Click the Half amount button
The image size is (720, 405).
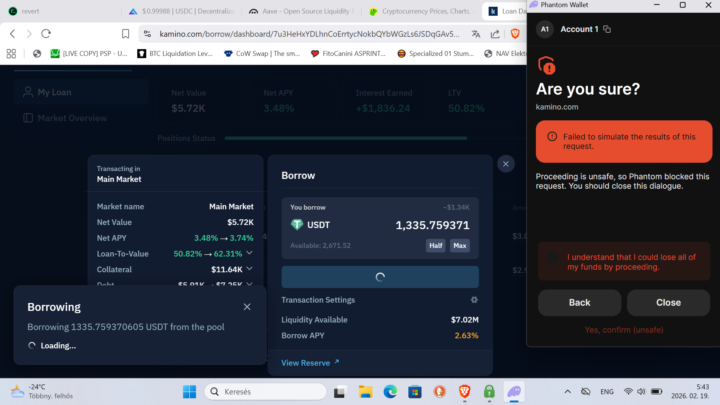click(x=435, y=246)
